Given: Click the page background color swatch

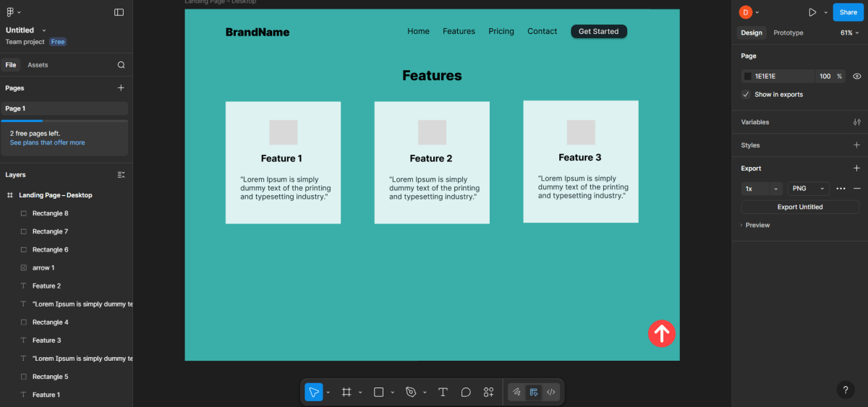Looking at the screenshot, I should (748, 76).
